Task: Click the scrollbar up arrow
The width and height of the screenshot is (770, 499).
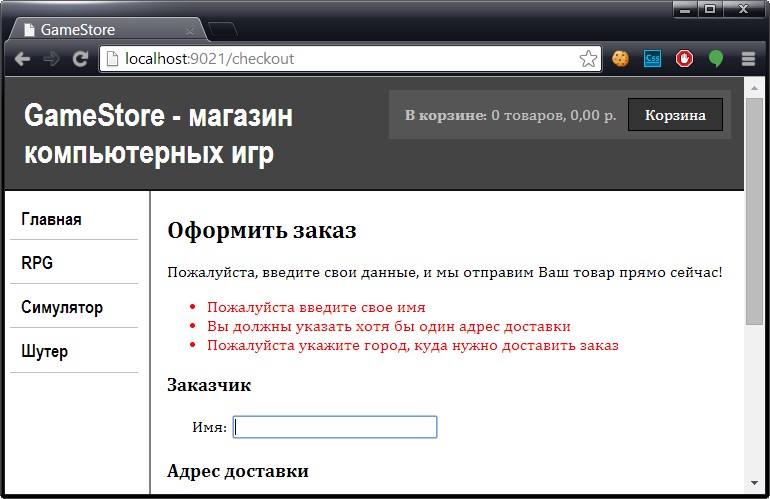Action: (x=754, y=87)
